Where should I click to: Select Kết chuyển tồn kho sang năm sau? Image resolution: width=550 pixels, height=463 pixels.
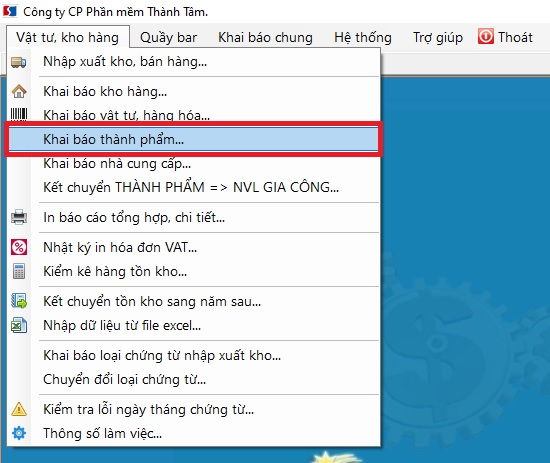click(x=194, y=301)
